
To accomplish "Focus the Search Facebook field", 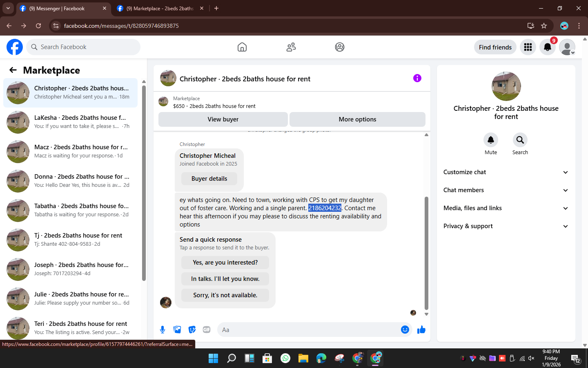I will pos(83,47).
